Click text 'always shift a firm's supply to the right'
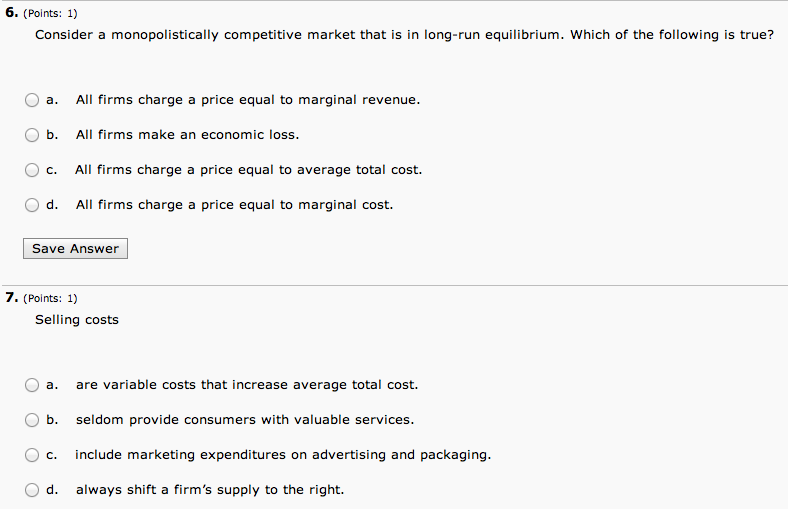The image size is (788, 509). tap(210, 490)
